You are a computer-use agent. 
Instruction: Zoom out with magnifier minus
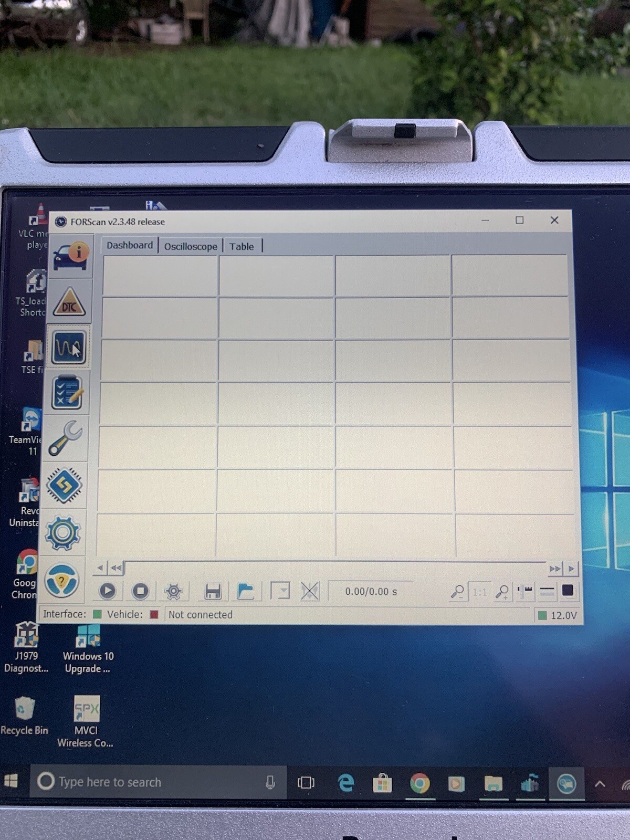pyautogui.click(x=457, y=592)
